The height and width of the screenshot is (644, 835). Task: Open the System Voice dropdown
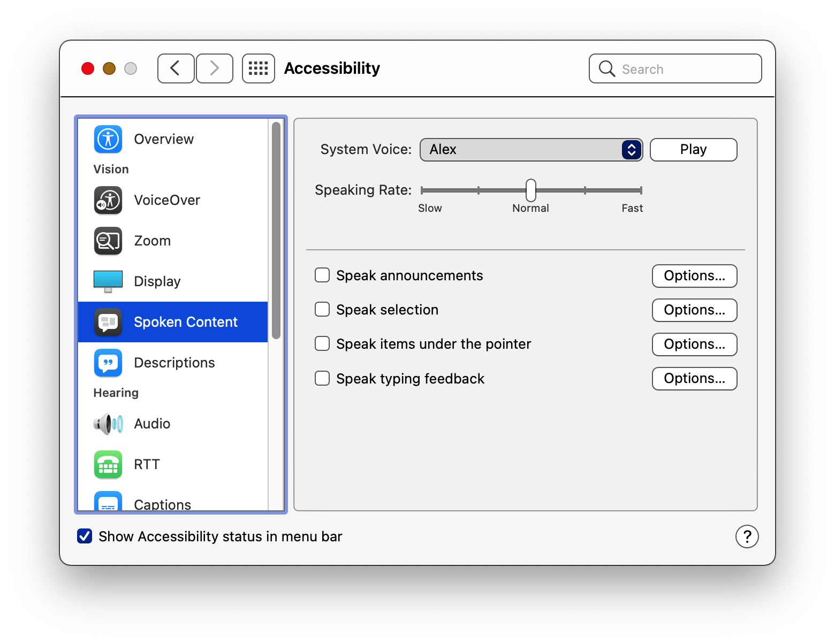click(x=530, y=150)
